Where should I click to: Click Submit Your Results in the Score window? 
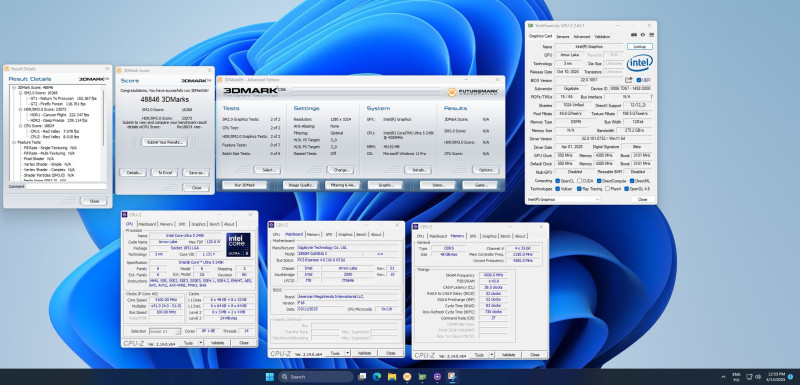(x=164, y=142)
